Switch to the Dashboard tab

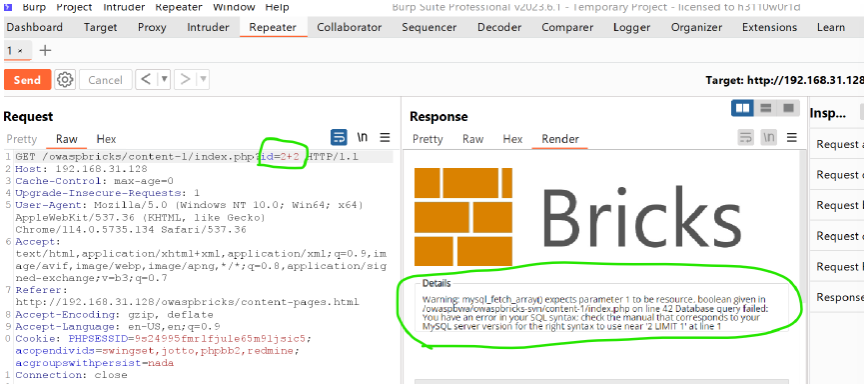34,27
